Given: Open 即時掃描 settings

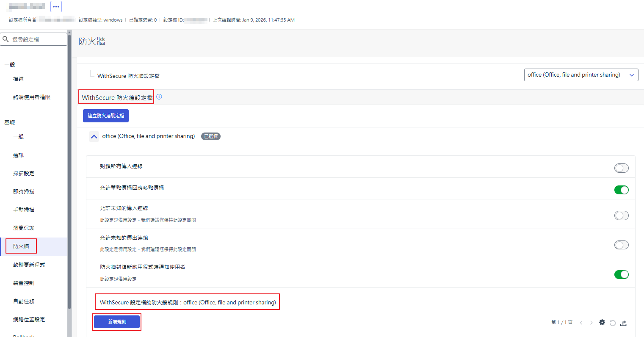Looking at the screenshot, I should (24, 192).
